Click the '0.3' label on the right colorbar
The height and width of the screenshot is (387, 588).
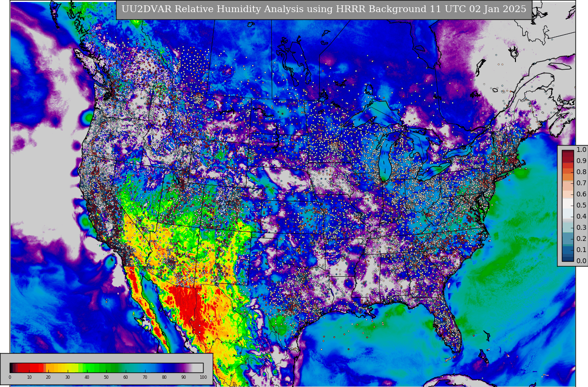581,228
